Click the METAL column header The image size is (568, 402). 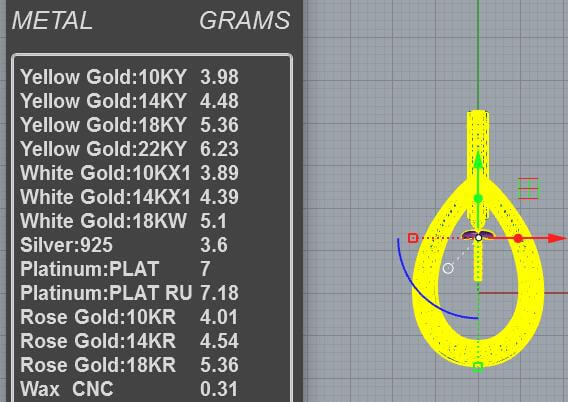pos(52,20)
